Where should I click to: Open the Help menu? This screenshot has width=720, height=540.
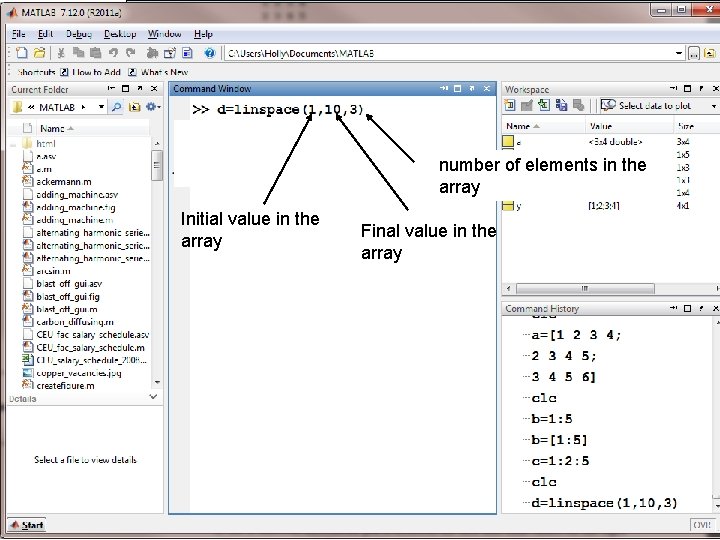coord(203,34)
